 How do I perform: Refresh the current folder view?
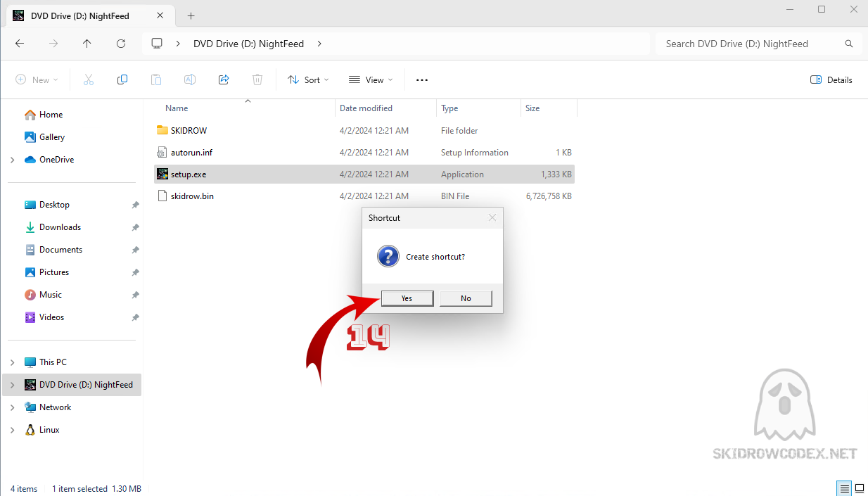tap(121, 44)
